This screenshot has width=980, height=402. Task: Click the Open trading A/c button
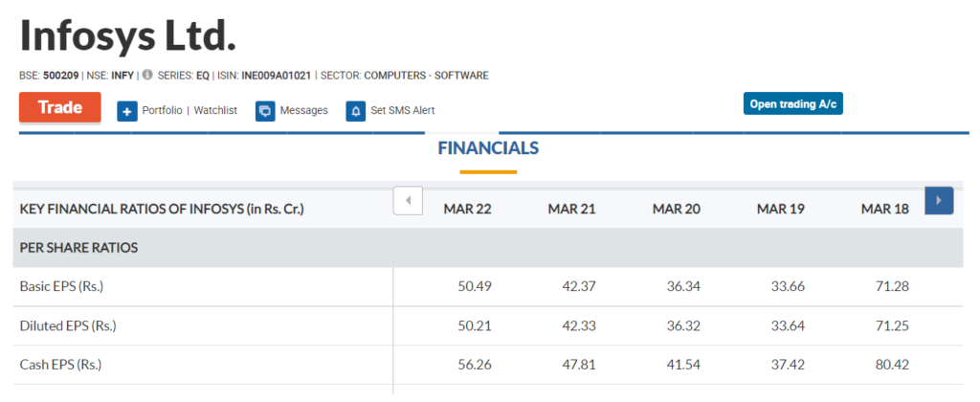[x=792, y=103]
